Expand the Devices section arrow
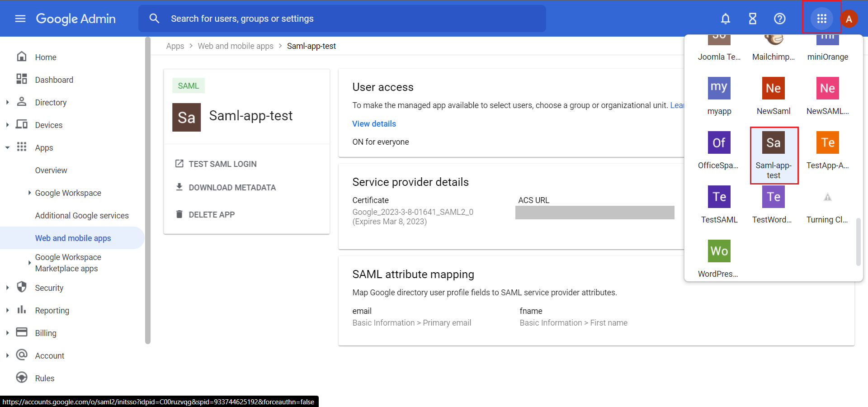 (x=7, y=125)
